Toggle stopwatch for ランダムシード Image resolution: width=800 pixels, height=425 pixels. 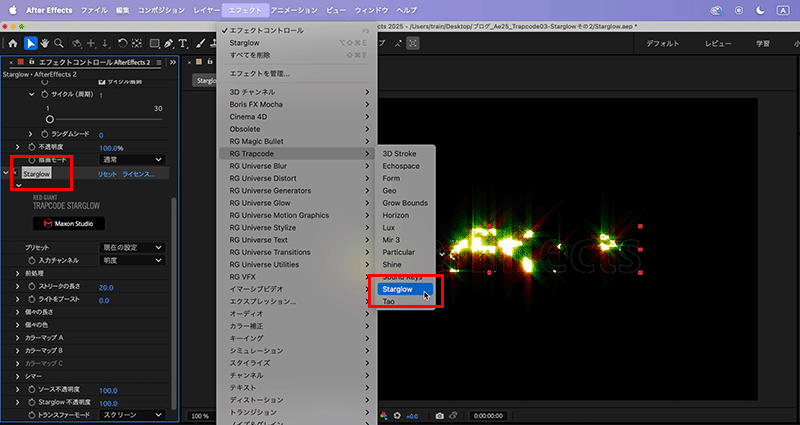[x=44, y=134]
